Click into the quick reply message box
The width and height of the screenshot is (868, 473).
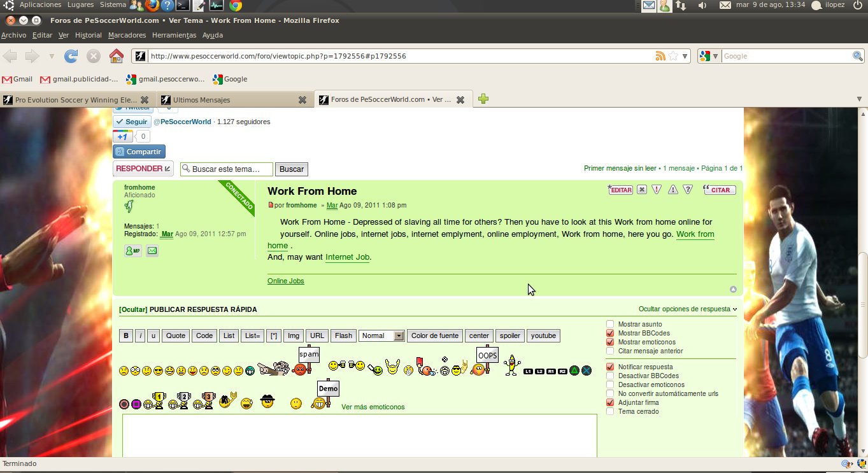pyautogui.click(x=360, y=436)
